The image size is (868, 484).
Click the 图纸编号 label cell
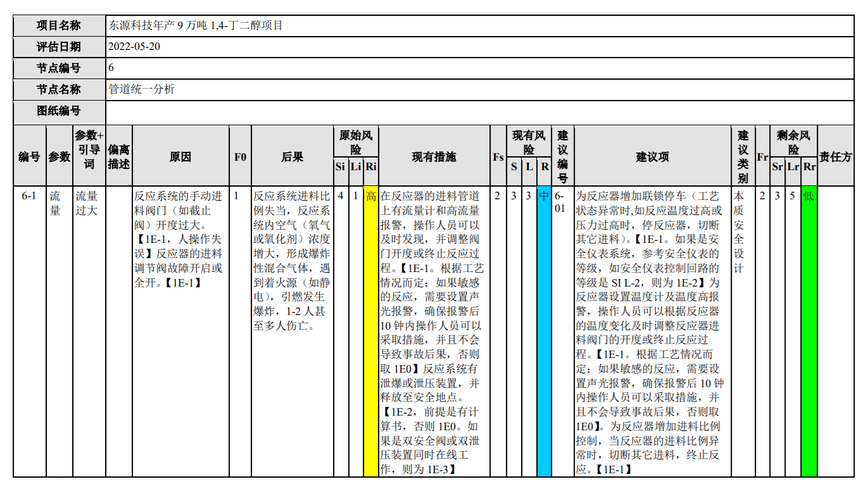click(60, 111)
